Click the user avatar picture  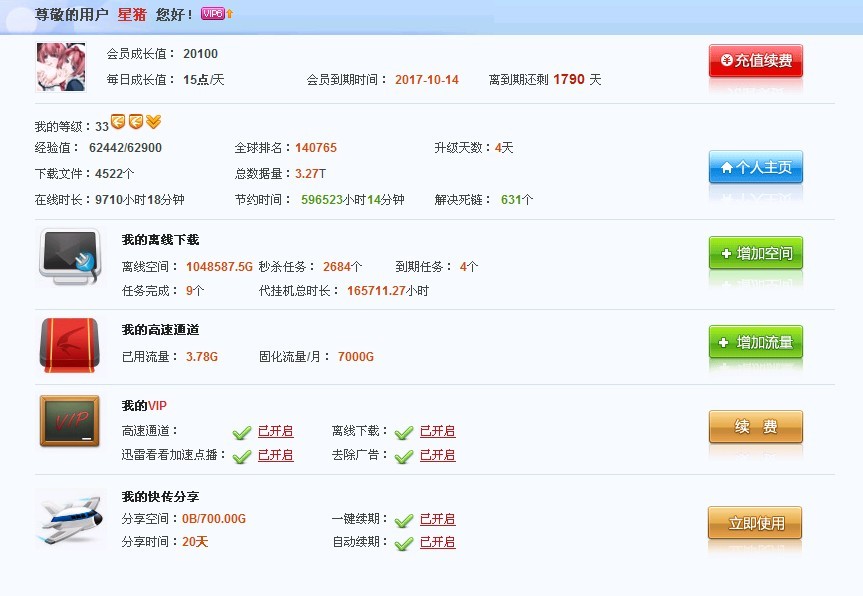click(61, 67)
